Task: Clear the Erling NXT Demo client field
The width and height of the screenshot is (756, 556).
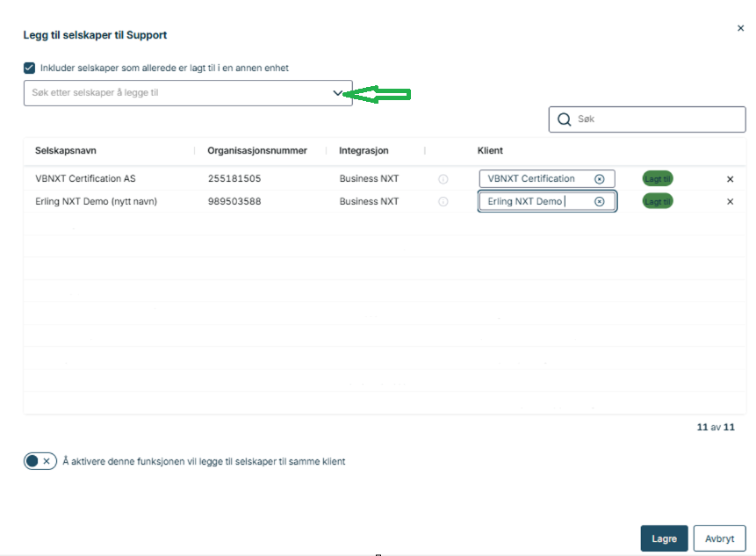Action: click(x=600, y=202)
